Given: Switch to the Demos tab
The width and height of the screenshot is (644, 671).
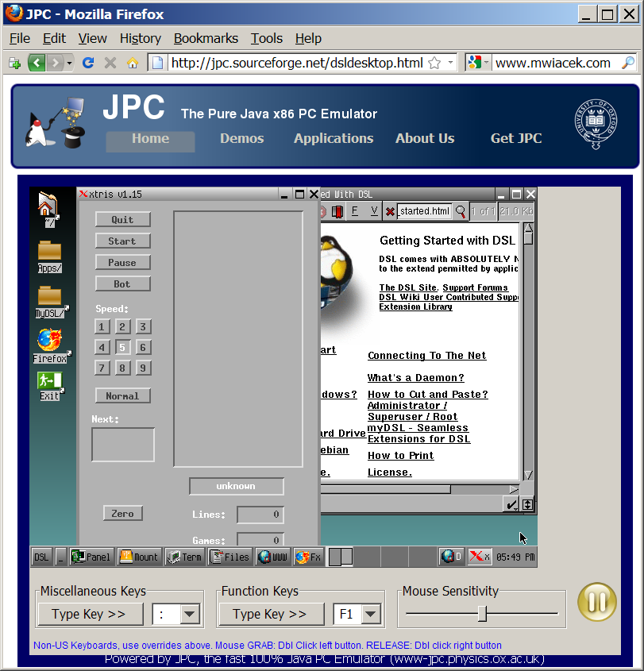Looking at the screenshot, I should tap(241, 138).
